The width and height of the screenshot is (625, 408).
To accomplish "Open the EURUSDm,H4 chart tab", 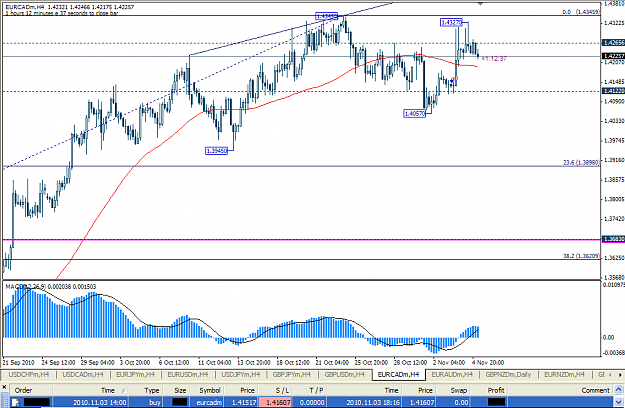I will pos(187,375).
